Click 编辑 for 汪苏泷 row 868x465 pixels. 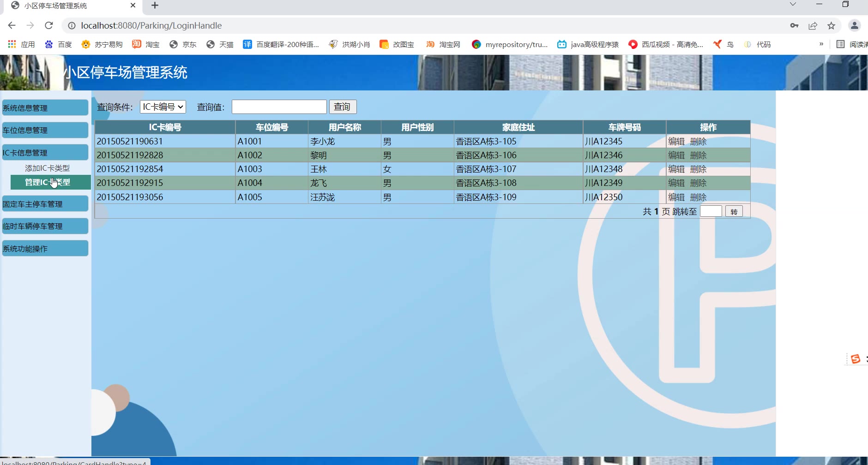coord(676,197)
